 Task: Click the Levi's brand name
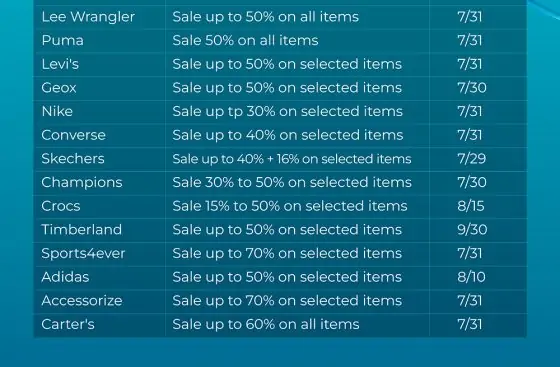click(x=60, y=64)
